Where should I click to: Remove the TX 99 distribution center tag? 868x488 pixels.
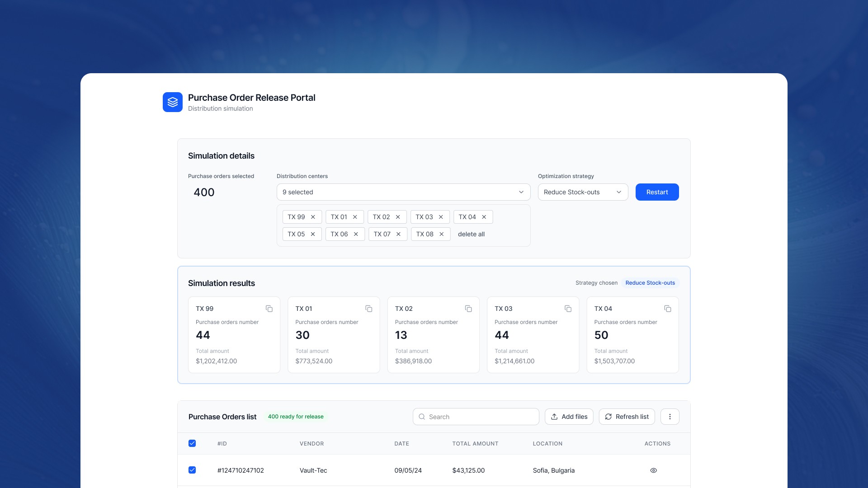[x=313, y=217]
